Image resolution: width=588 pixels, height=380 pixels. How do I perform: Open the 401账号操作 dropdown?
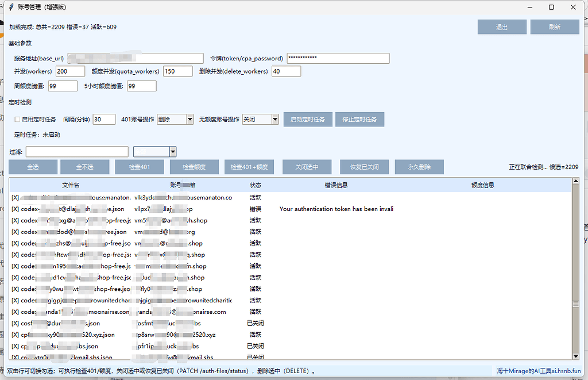pos(175,120)
